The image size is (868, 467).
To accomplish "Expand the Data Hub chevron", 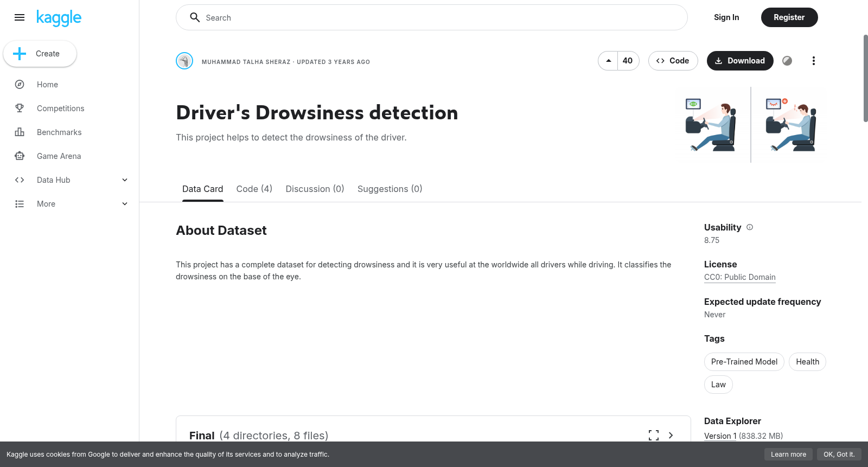I will pos(125,180).
